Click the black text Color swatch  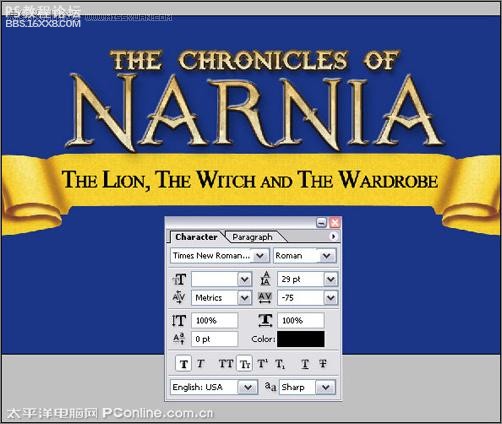tap(301, 339)
